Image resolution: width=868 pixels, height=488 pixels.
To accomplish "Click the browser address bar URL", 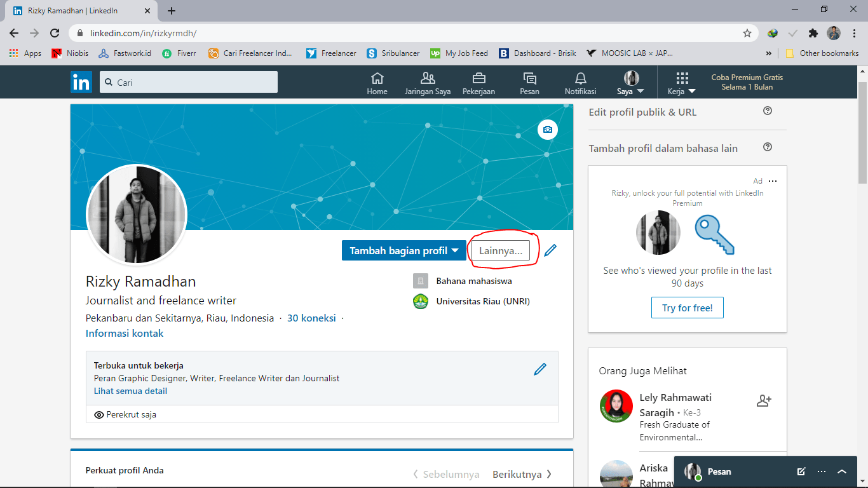I will [x=143, y=33].
